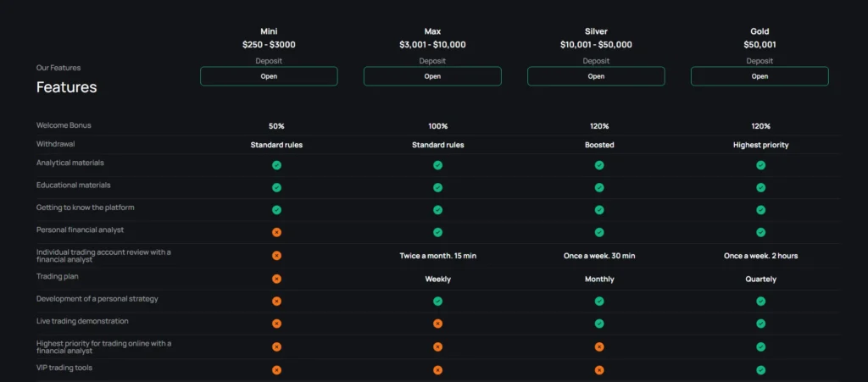Click the Mini '$250 - $3000' deposit range
This screenshot has width=868, height=382.
click(x=269, y=45)
